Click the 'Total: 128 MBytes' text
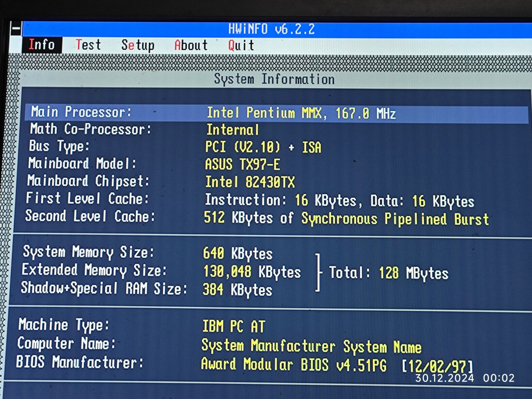Image resolution: width=532 pixels, height=399 pixels. pos(389,273)
